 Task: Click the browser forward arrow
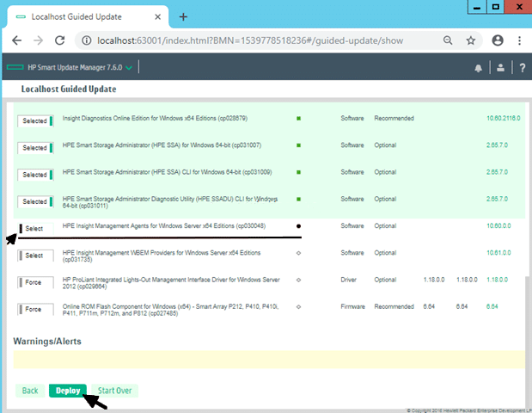38,40
